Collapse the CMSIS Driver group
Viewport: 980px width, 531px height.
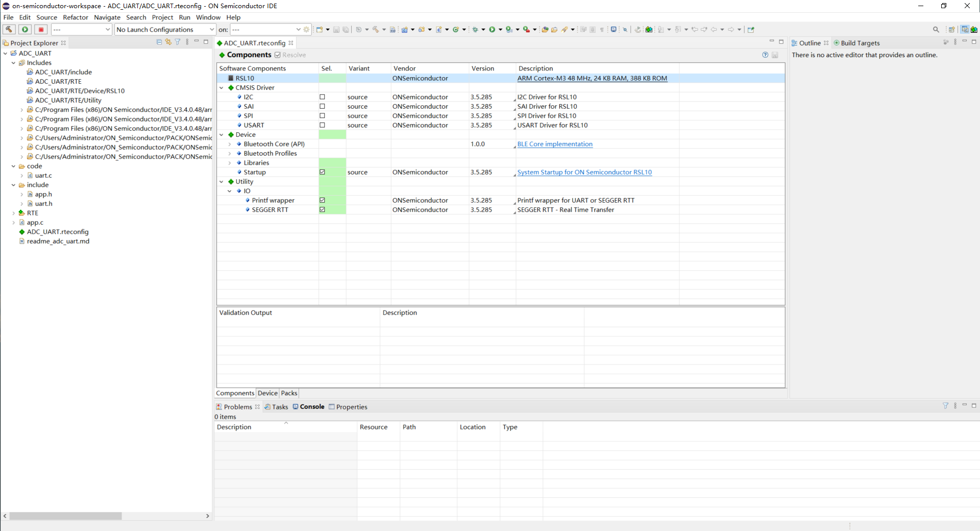222,88
